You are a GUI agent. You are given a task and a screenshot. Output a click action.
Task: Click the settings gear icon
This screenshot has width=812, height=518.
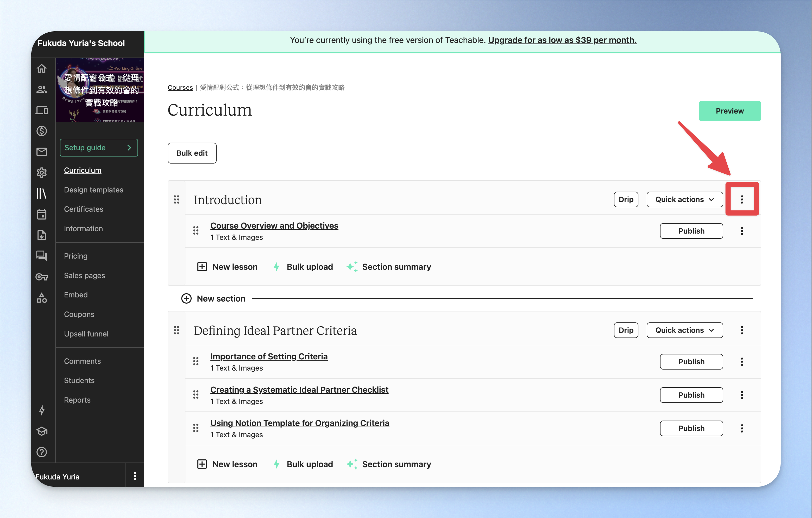(41, 173)
